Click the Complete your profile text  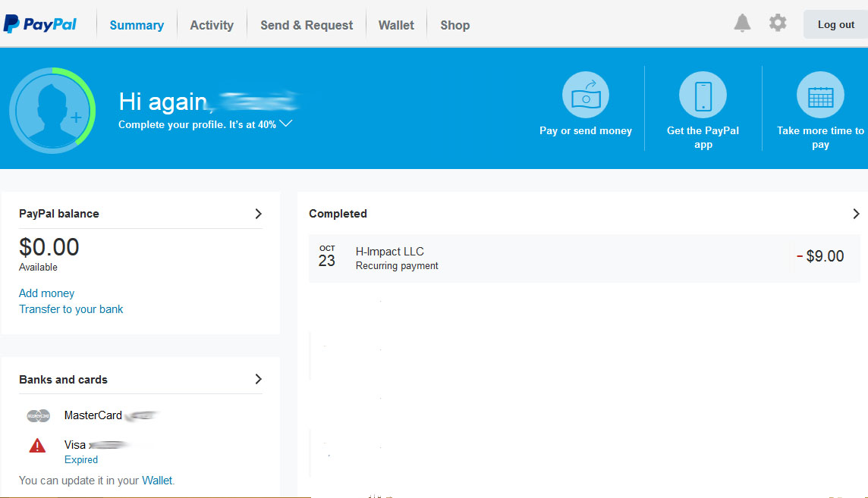pyautogui.click(x=197, y=125)
